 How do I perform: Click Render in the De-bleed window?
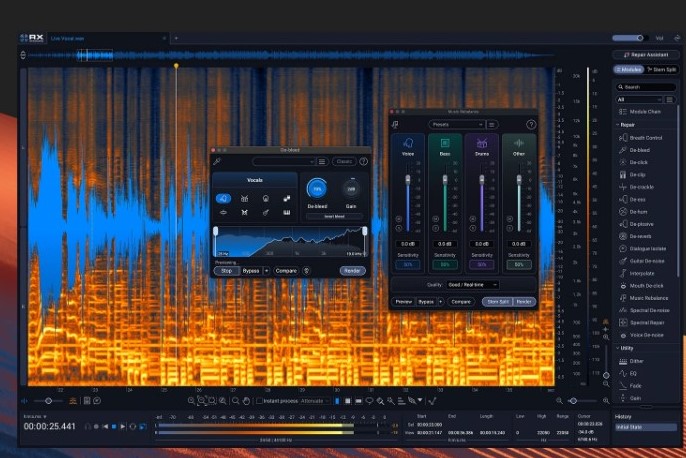pos(352,271)
